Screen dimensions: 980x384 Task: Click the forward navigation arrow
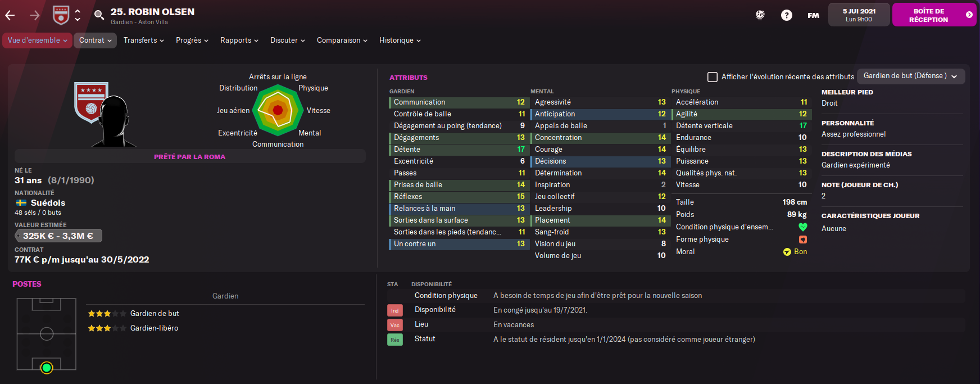point(35,15)
